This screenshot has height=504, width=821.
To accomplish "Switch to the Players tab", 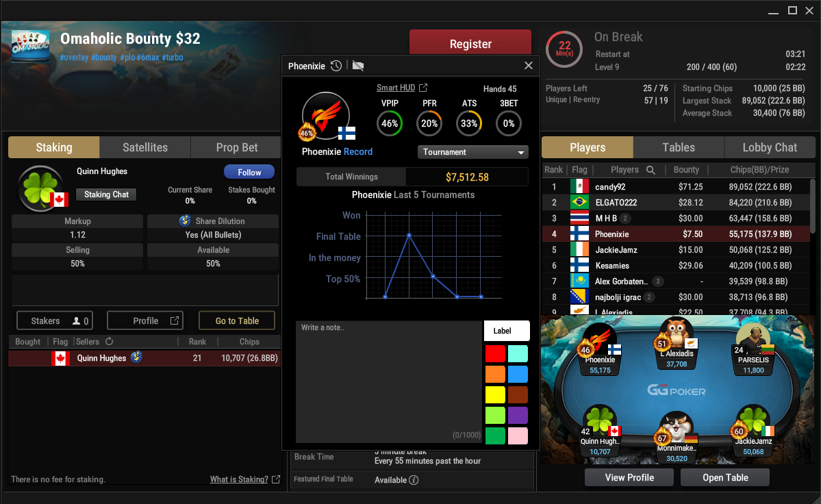I will click(x=588, y=148).
